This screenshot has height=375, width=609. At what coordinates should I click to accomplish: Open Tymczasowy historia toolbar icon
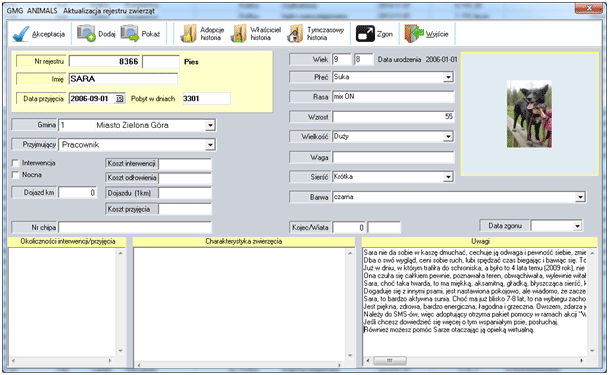click(x=295, y=34)
